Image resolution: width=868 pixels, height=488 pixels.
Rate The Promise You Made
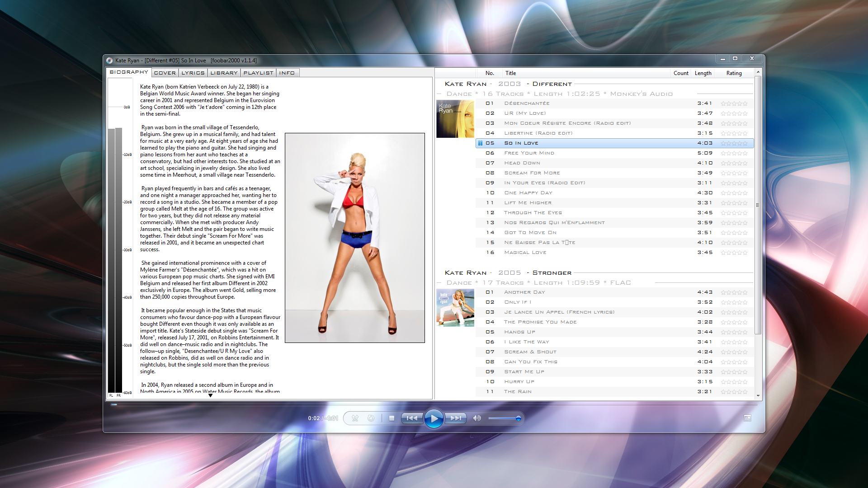[x=734, y=322]
